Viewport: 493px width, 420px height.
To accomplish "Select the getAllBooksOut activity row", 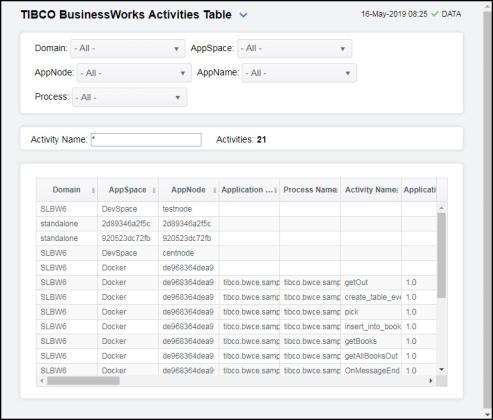I will click(236, 356).
